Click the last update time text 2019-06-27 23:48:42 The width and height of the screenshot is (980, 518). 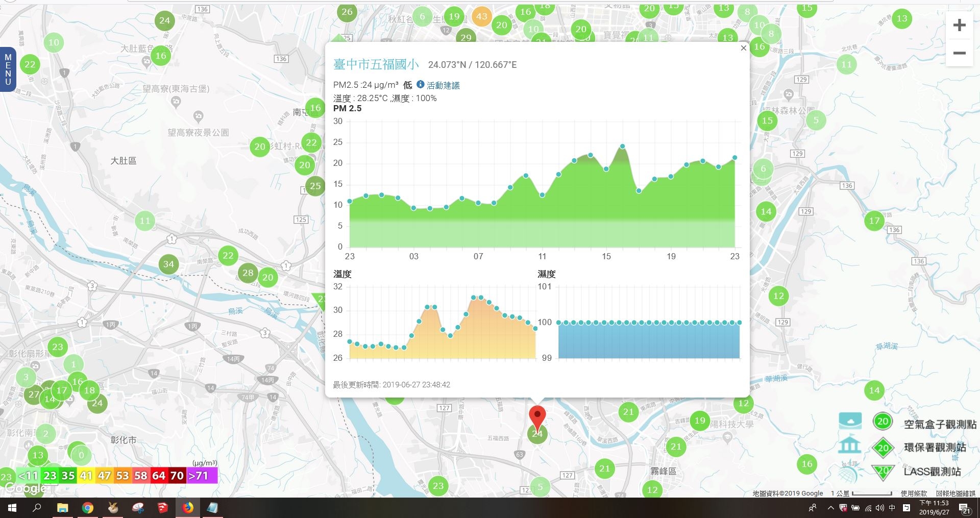(x=416, y=385)
